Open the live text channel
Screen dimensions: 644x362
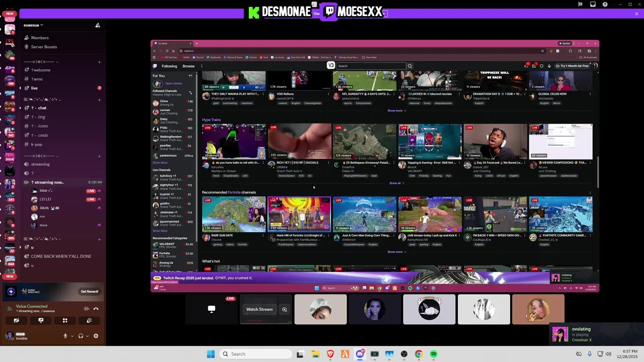pyautogui.click(x=63, y=88)
